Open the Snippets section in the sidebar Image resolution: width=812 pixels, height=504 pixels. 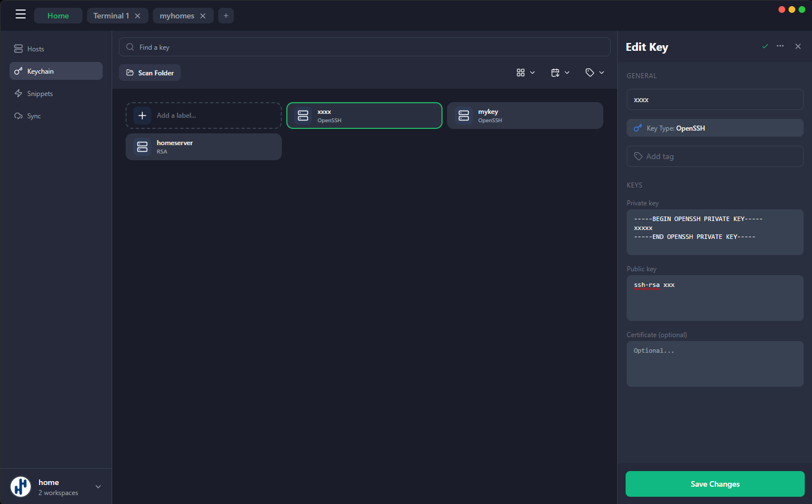tap(19, 93)
